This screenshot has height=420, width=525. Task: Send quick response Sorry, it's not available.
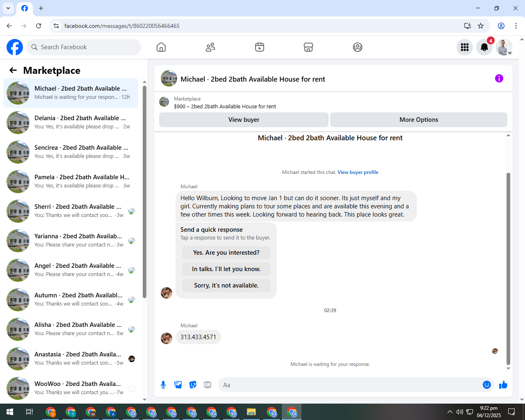(226, 285)
